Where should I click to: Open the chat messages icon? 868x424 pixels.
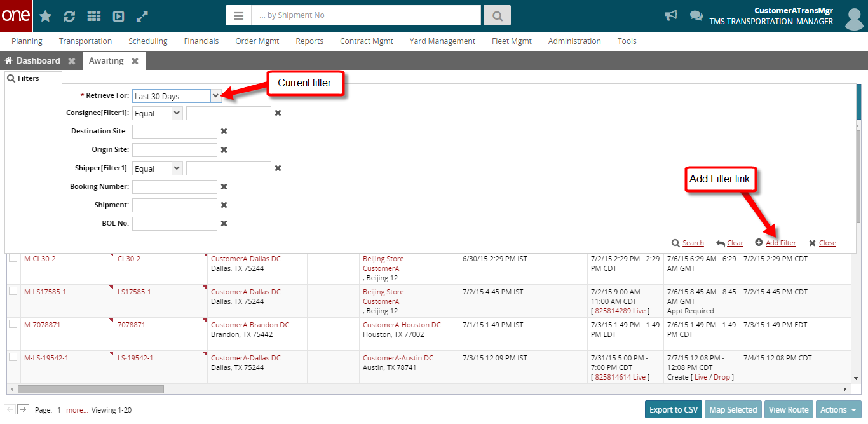[x=696, y=16]
